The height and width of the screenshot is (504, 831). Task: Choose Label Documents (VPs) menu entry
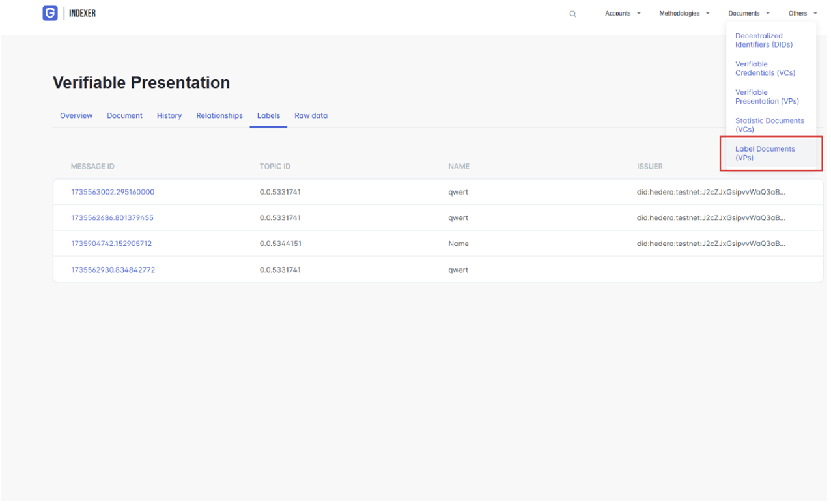click(x=765, y=153)
